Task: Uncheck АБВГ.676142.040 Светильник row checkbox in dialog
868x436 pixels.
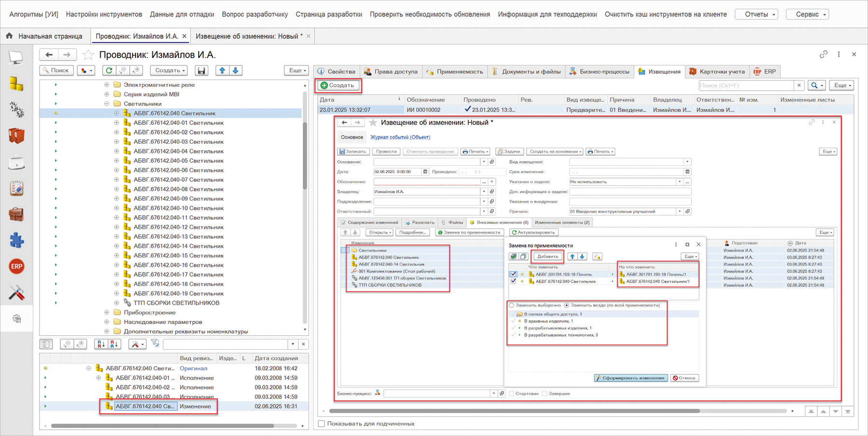Action: click(x=514, y=281)
